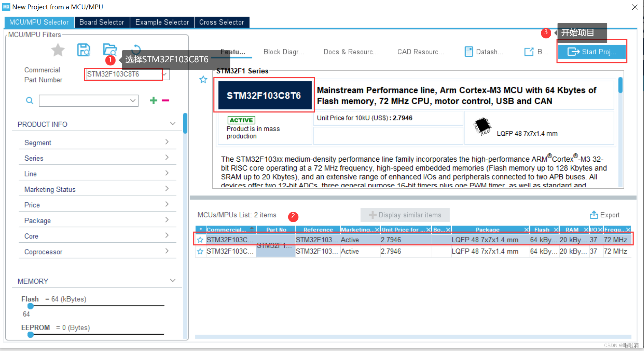Click the Datasheet document icon
644x351 pixels.
tap(469, 52)
